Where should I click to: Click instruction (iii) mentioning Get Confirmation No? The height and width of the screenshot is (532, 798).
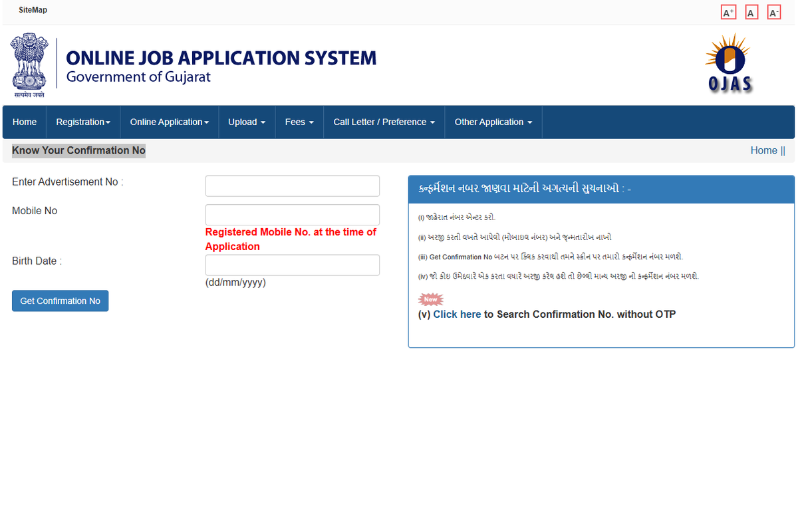tap(551, 257)
